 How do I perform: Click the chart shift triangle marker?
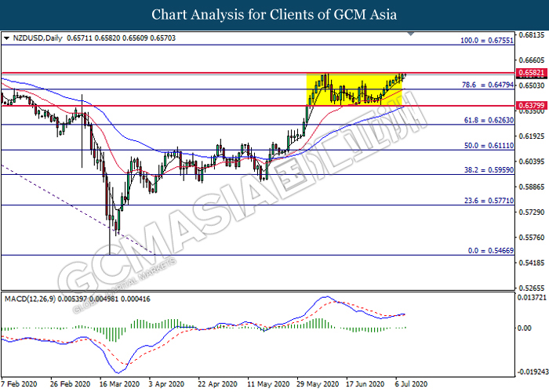pos(411,34)
